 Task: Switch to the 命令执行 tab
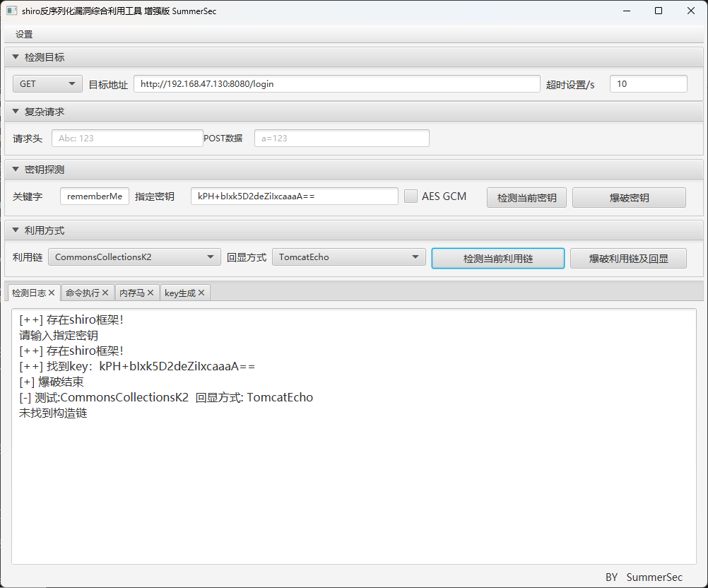(82, 293)
